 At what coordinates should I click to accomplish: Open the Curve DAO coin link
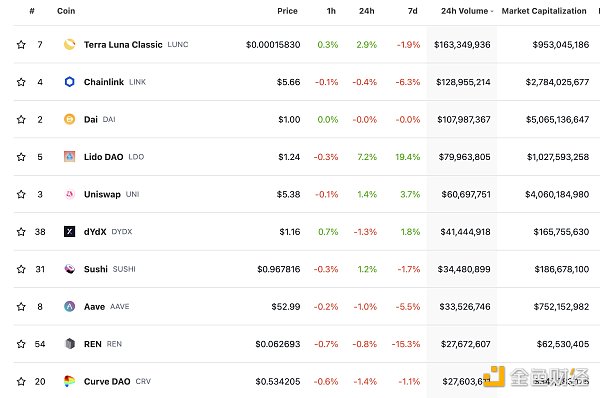107,382
